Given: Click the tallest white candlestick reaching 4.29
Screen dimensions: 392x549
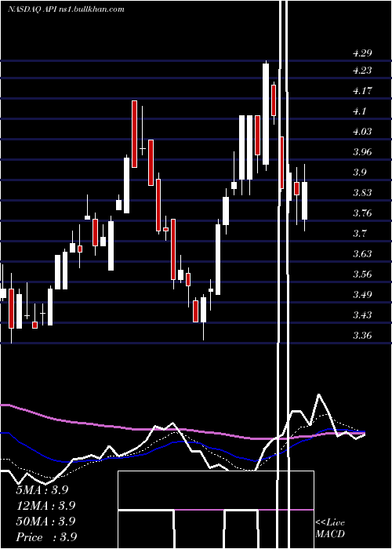Looking at the screenshot, I should (x=266, y=114).
